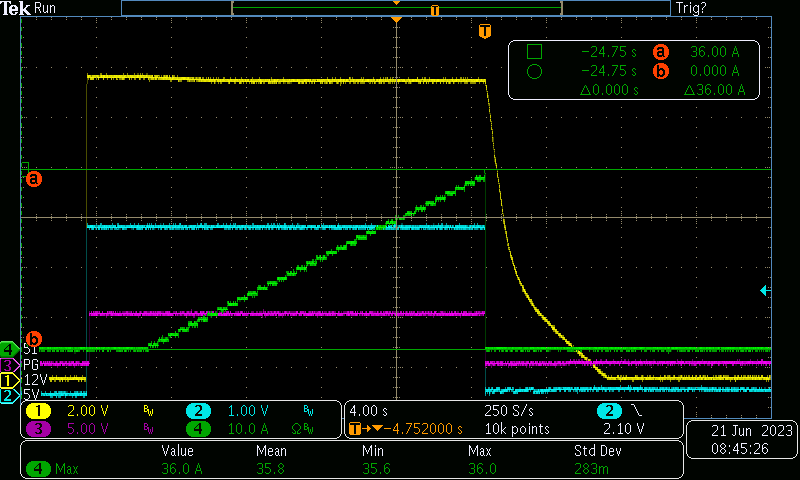The image size is (800, 480).
Task: Click the orange trigger position T marker
Action: pyautogui.click(x=485, y=31)
